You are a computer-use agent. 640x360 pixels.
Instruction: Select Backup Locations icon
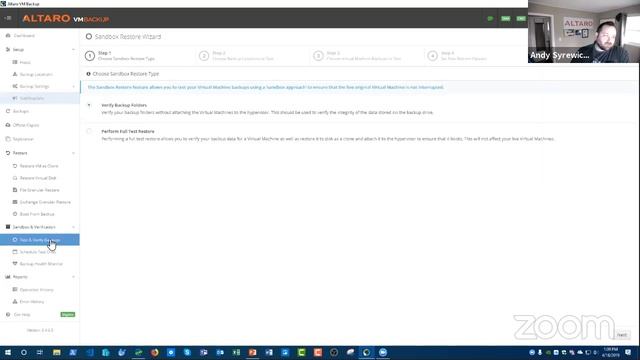(15, 74)
